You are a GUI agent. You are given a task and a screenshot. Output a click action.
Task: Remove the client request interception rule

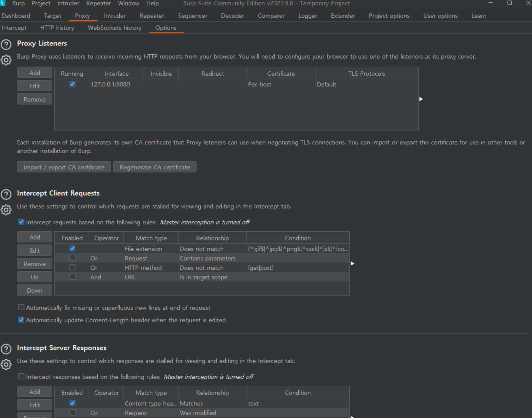pos(35,263)
